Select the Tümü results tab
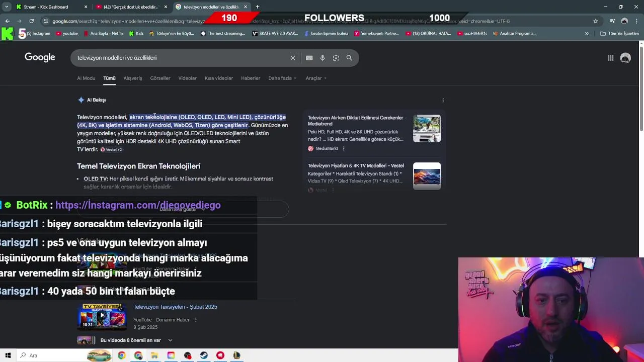Screen dimensions: 644x362 (109, 78)
